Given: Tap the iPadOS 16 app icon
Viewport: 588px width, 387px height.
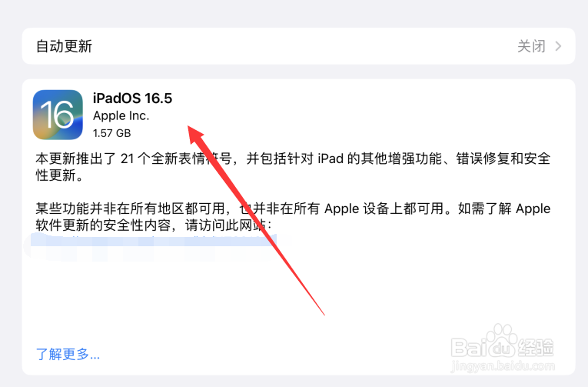Looking at the screenshot, I should 58,115.
